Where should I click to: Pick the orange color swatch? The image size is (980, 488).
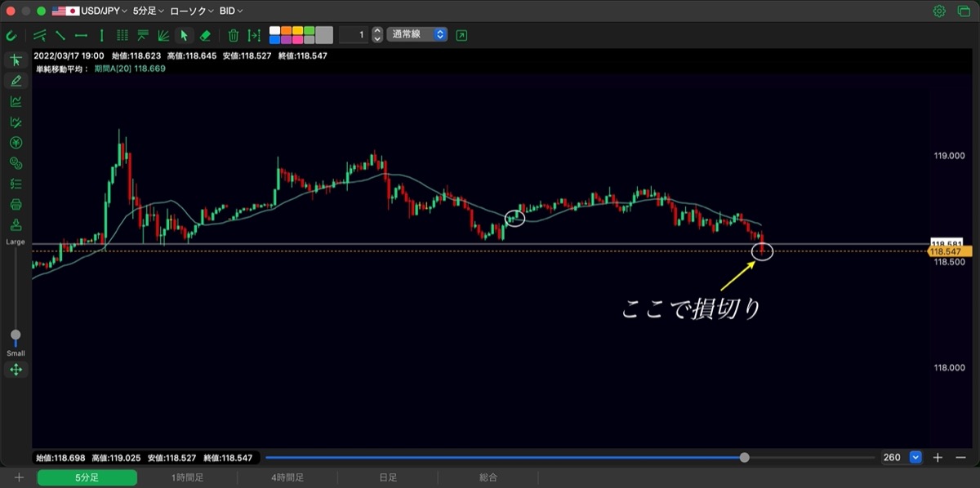[286, 30]
